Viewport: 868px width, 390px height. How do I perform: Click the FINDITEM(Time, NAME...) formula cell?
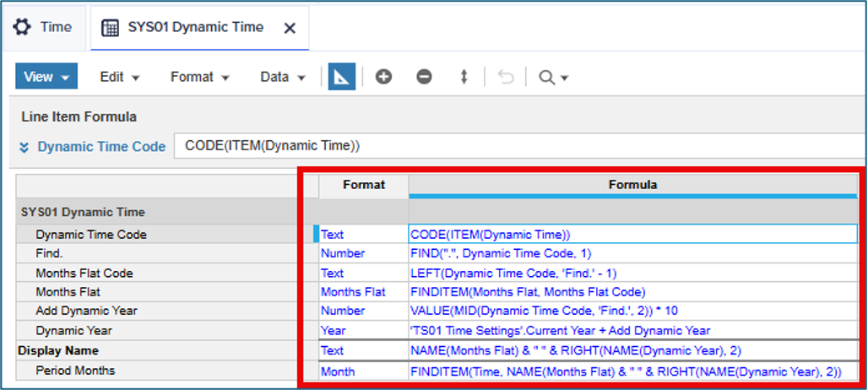632,371
